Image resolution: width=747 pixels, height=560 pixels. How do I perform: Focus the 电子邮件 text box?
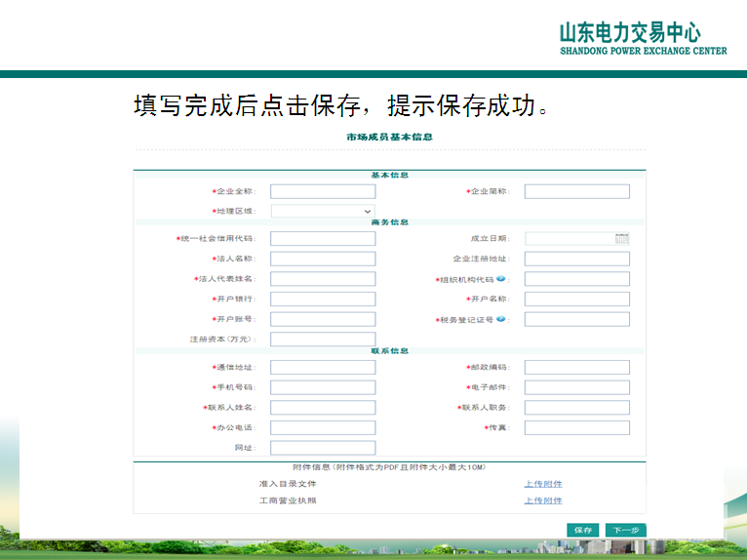click(576, 387)
